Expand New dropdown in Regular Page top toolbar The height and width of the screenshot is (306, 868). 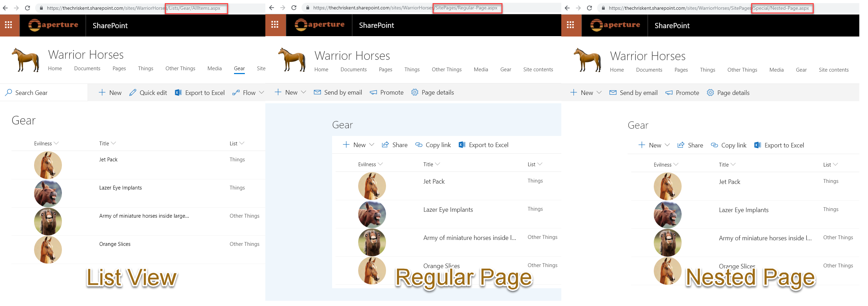pyautogui.click(x=304, y=92)
